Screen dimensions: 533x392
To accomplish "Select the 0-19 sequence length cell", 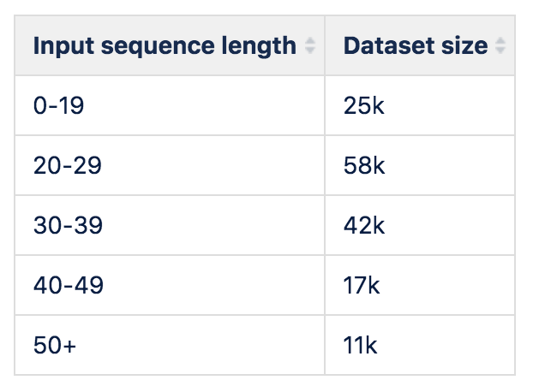I will 60,105.
